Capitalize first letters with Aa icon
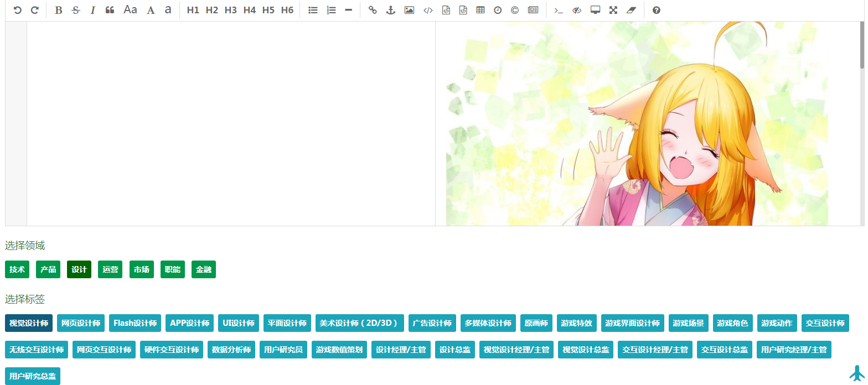The width and height of the screenshot is (868, 385). (x=130, y=10)
